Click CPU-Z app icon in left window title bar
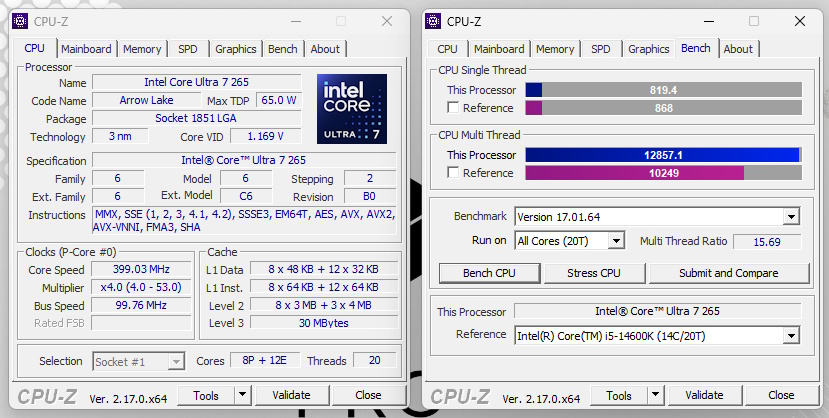 point(20,21)
